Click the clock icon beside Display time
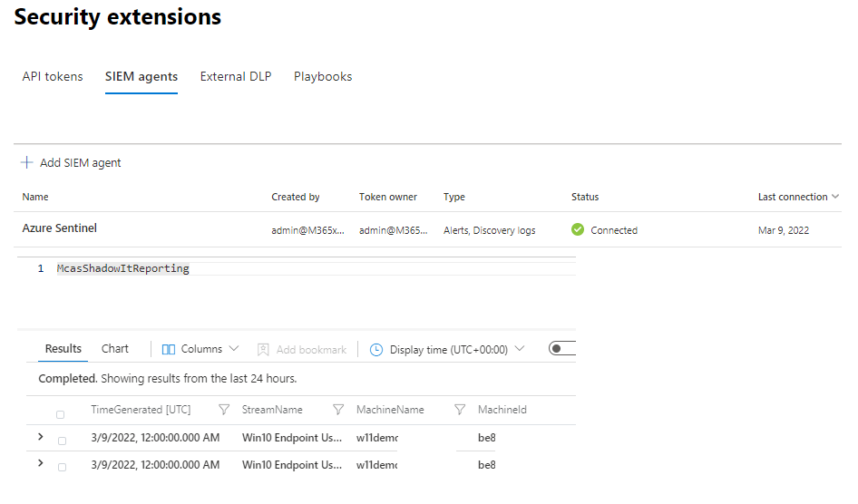Image resolution: width=858 pixels, height=504 pixels. pos(376,349)
